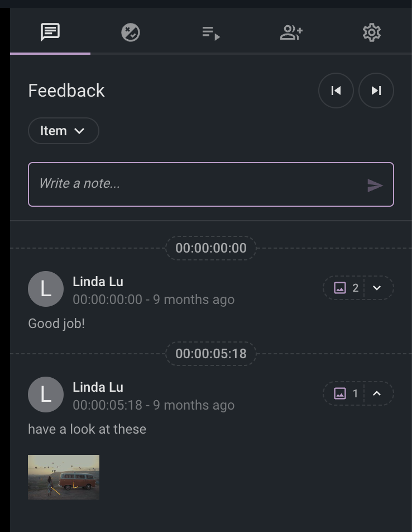Open the Item dropdown

click(x=63, y=131)
